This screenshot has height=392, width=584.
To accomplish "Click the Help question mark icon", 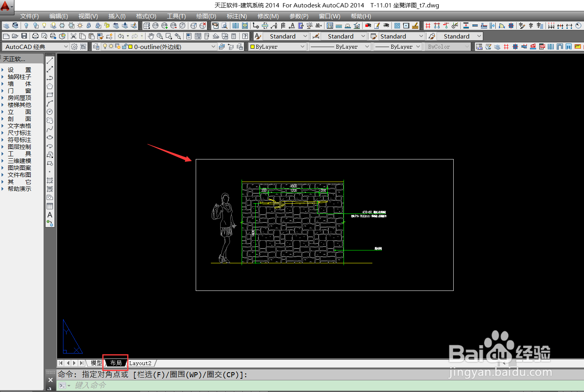I will click(x=245, y=36).
